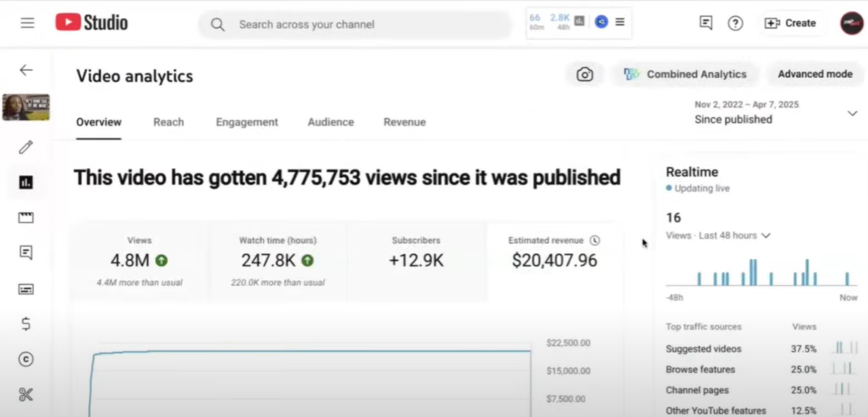Open the Analytics bar-chart icon in sidebar

[x=26, y=182]
